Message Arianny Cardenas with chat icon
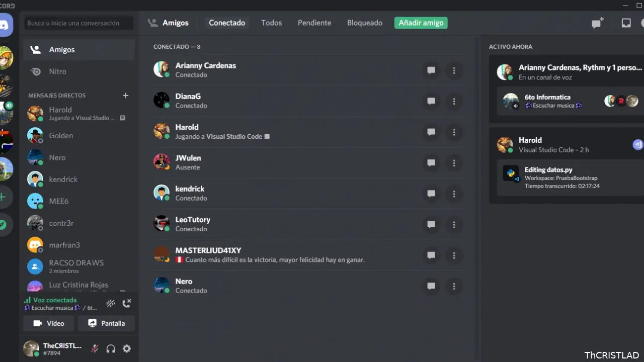The width and height of the screenshot is (644, 362). (x=431, y=70)
